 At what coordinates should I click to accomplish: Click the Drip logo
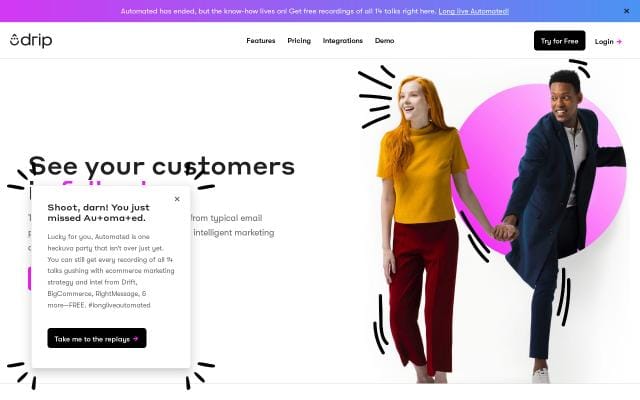[x=31, y=40]
